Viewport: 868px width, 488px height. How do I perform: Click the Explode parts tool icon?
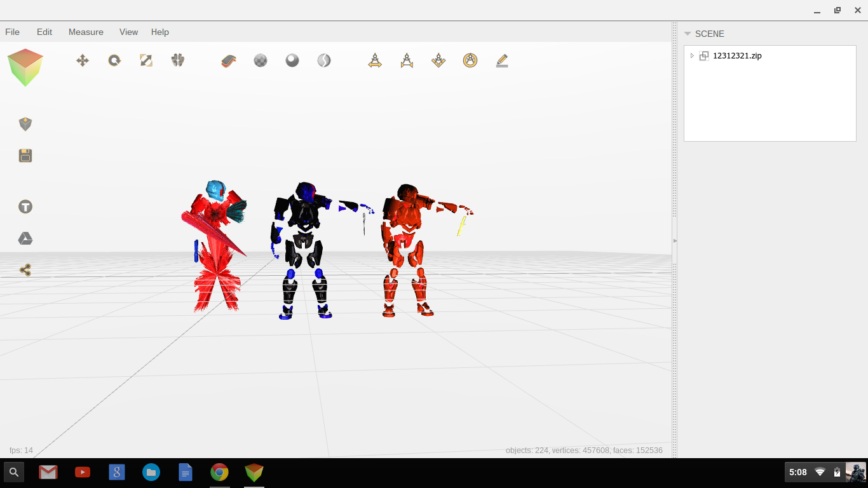pyautogui.click(x=178, y=60)
